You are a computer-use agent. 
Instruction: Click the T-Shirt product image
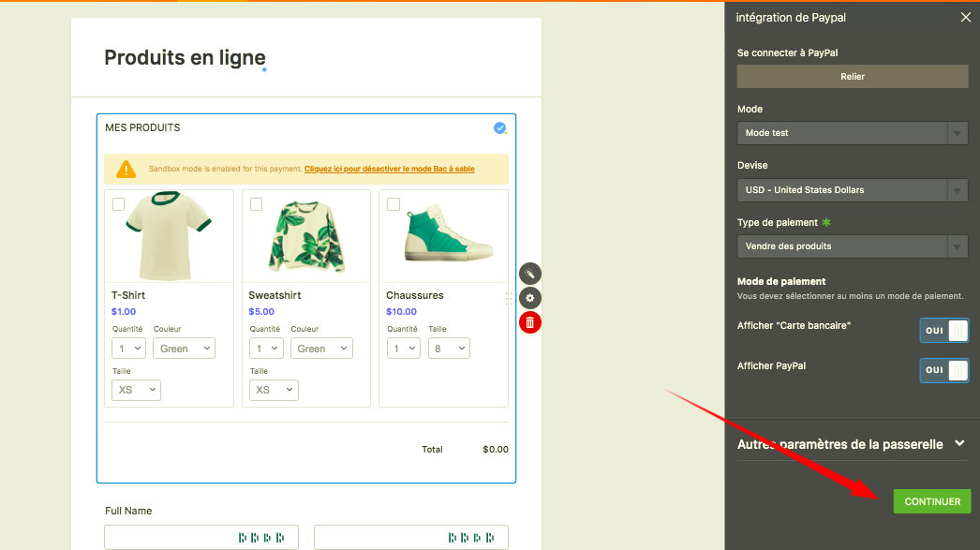pyautogui.click(x=169, y=236)
